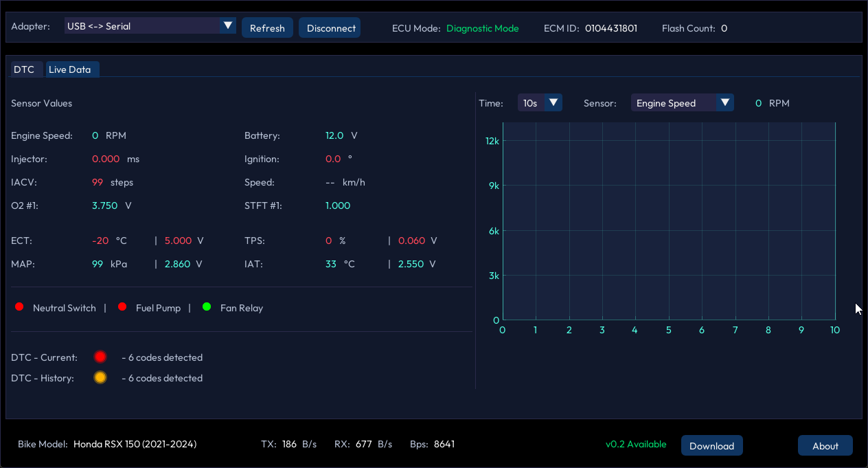Image resolution: width=868 pixels, height=468 pixels.
Task: Click the Speed km/h reading
Action: [x=345, y=182]
